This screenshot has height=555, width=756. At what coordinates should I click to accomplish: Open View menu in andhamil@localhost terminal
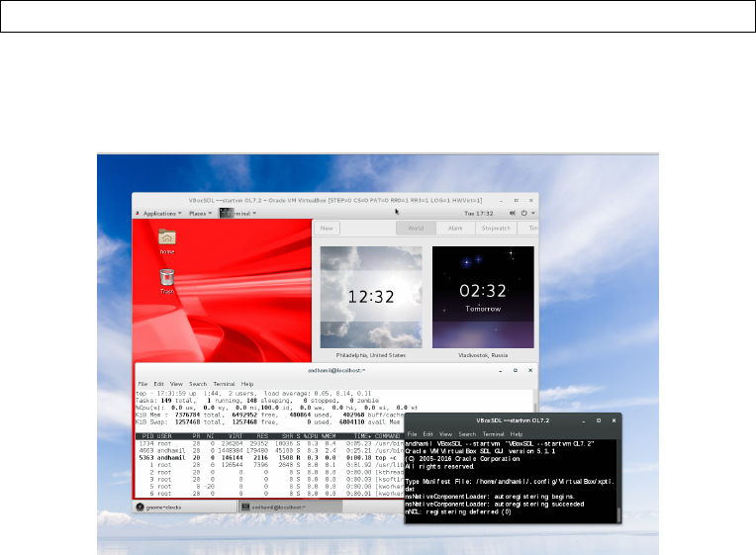point(176,384)
